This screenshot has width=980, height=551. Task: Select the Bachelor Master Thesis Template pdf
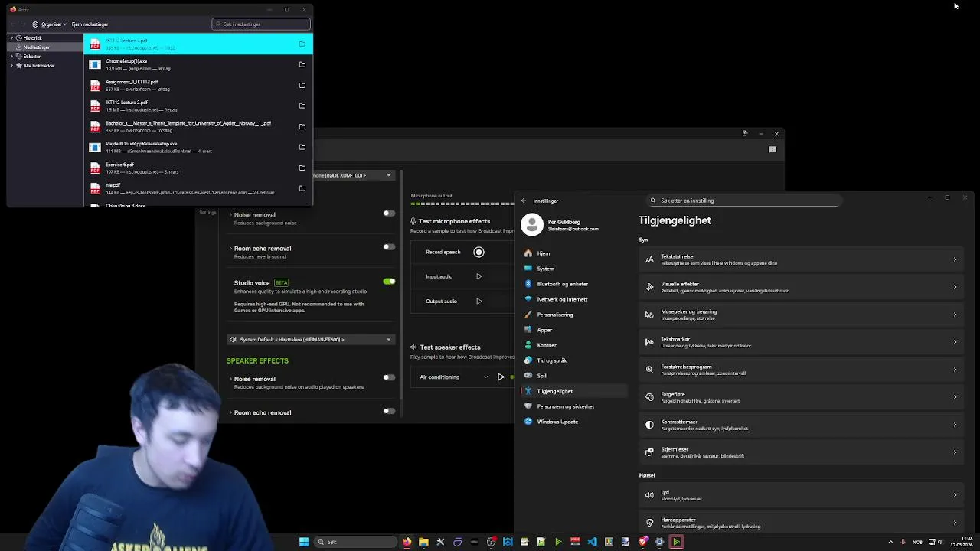tap(198, 126)
